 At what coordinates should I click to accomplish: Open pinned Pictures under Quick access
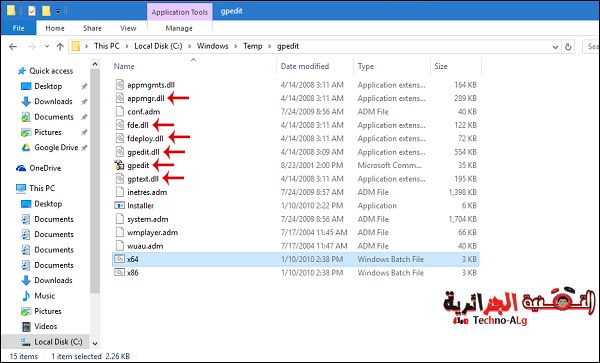47,132
